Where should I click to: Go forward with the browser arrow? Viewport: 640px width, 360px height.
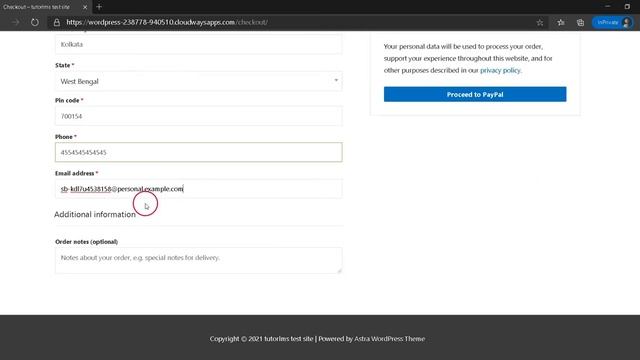16,22
